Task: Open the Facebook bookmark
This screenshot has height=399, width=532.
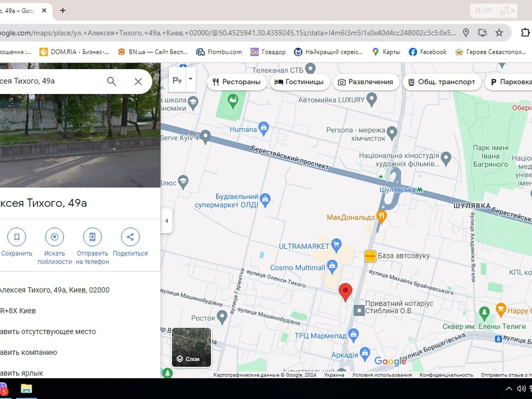Action: (x=428, y=52)
